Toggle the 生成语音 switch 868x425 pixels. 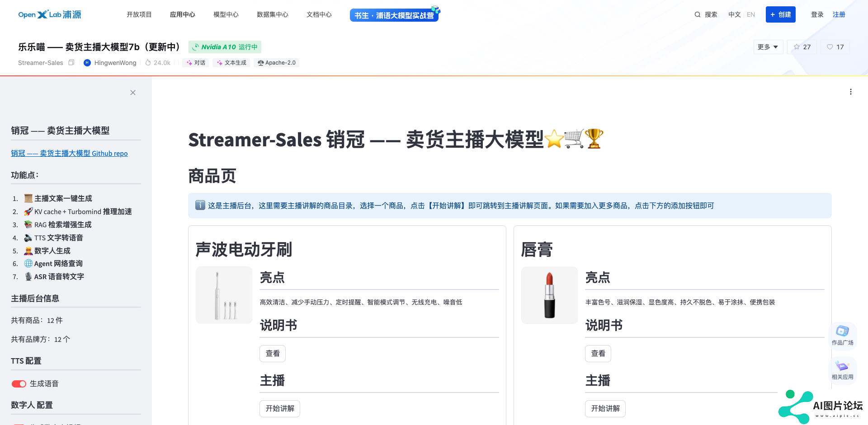click(19, 384)
